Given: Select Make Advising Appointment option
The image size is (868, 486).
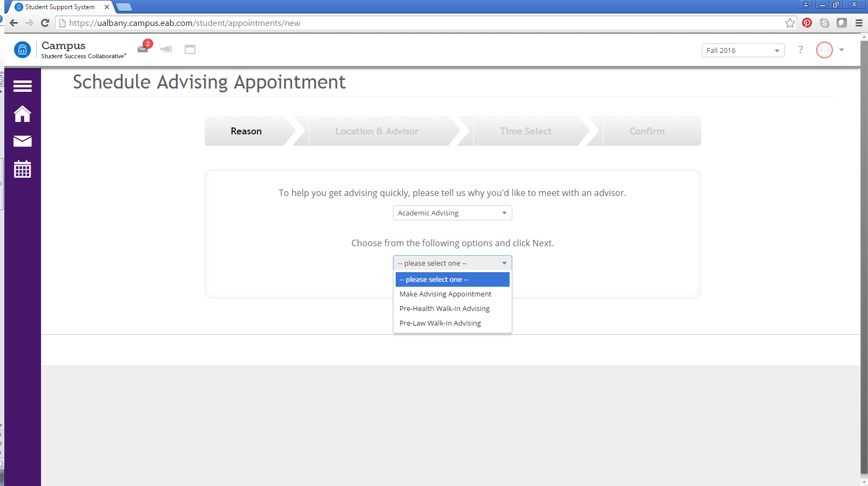Looking at the screenshot, I should [x=445, y=294].
